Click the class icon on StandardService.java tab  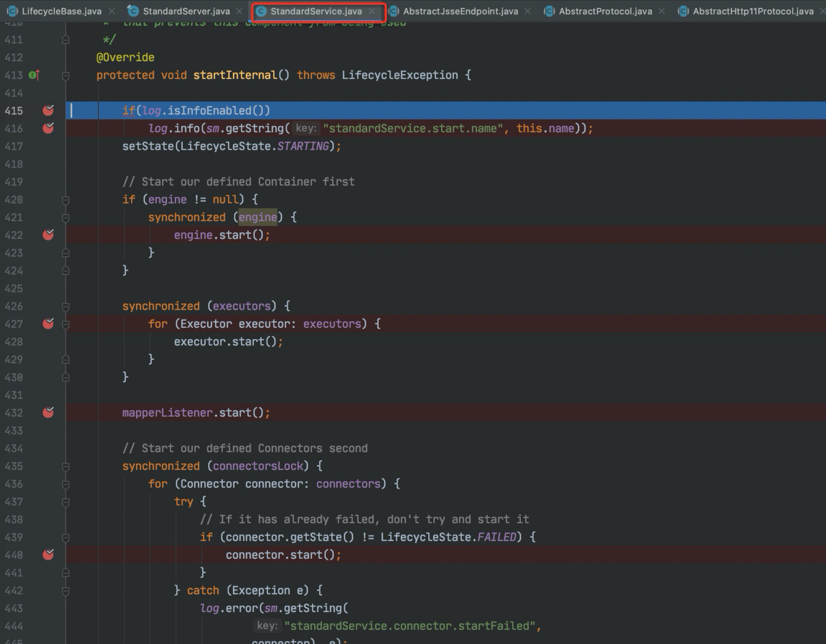point(261,11)
